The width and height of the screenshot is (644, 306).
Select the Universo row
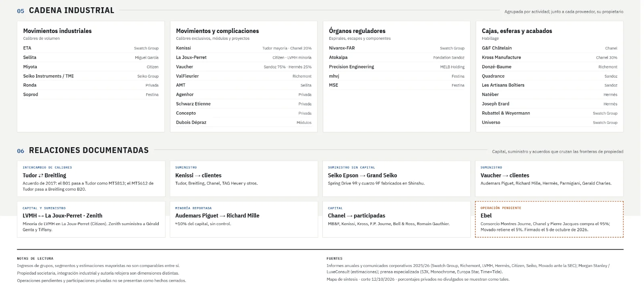click(x=549, y=122)
